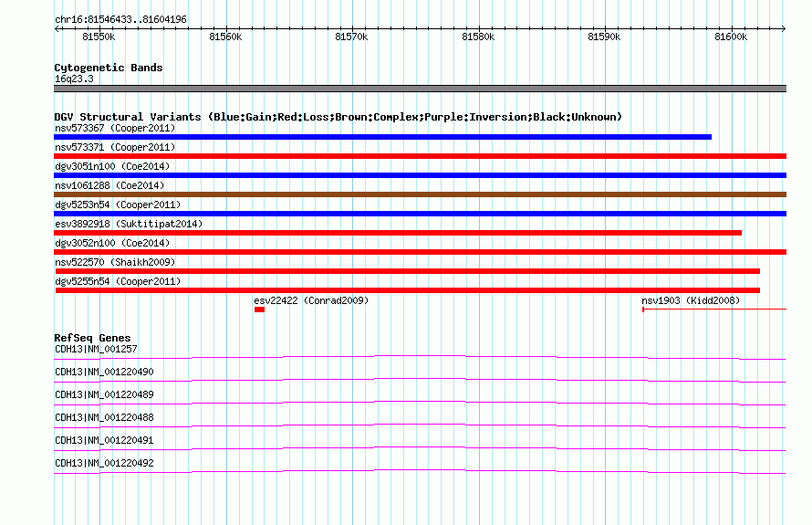Click the DGV Structural Variants track title

pos(338,117)
